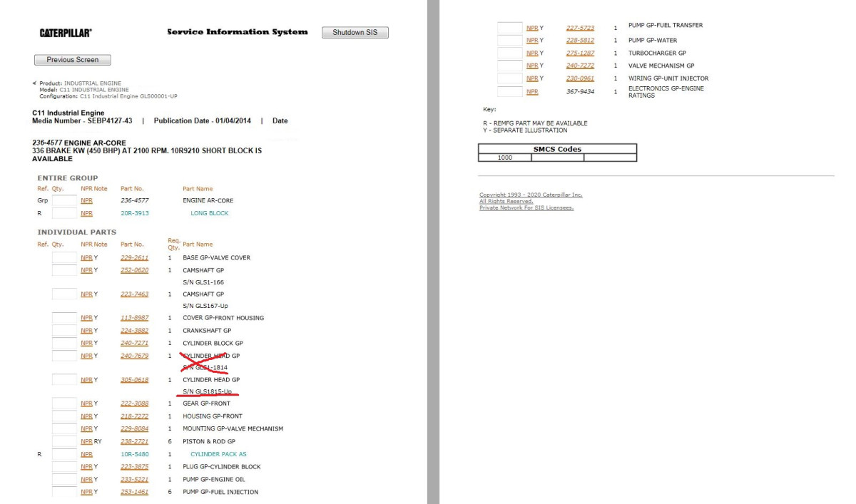Focus quantity field for MOUNTING GP-VALVE MECHANISM
The width and height of the screenshot is (856, 504).
(x=64, y=428)
